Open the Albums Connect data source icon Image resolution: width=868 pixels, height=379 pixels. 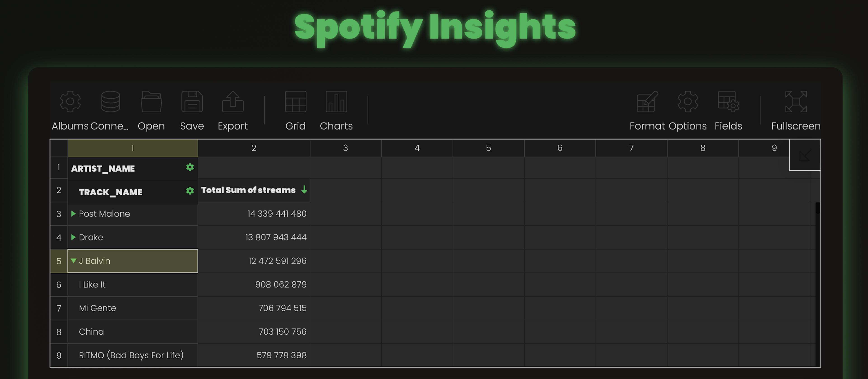[x=71, y=102]
